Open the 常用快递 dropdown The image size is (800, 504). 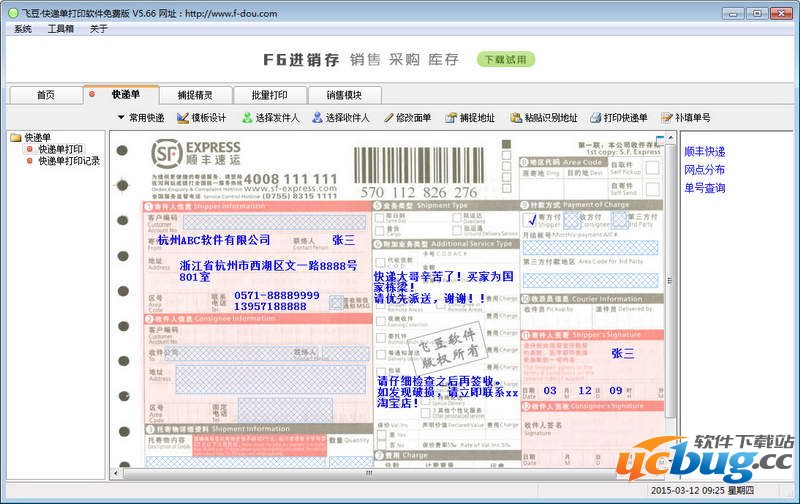141,118
